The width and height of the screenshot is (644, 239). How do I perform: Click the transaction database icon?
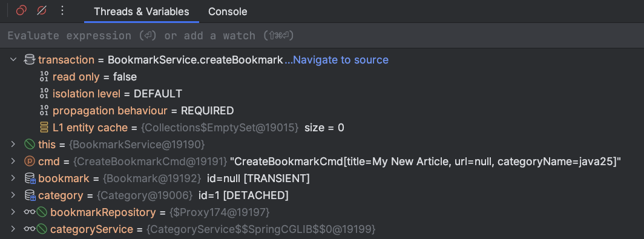pos(30,60)
